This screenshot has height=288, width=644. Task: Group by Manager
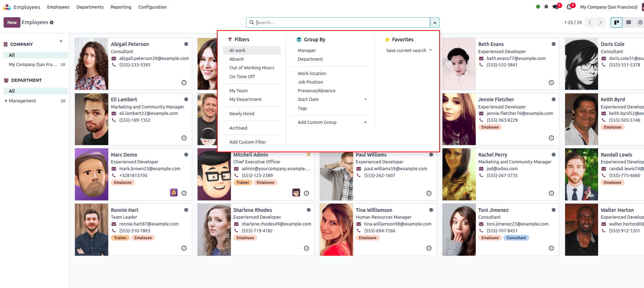tap(330, 50)
